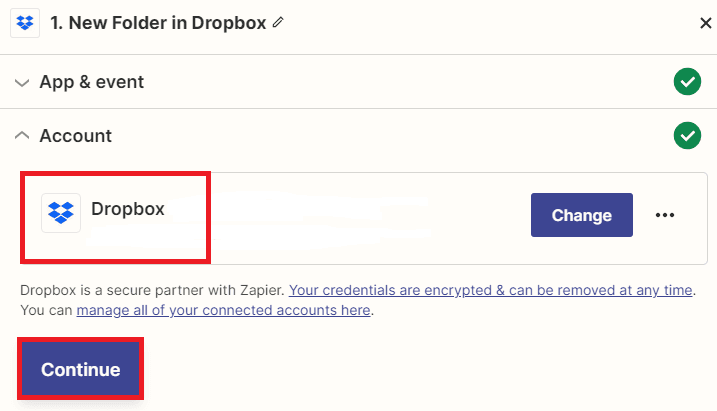717x411 pixels.
Task: Close the step editor panel
Action: point(705,24)
